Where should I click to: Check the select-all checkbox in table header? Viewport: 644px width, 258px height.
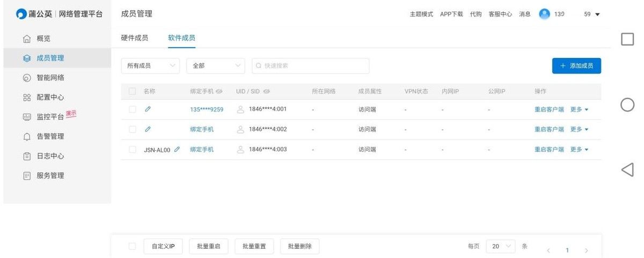click(133, 92)
